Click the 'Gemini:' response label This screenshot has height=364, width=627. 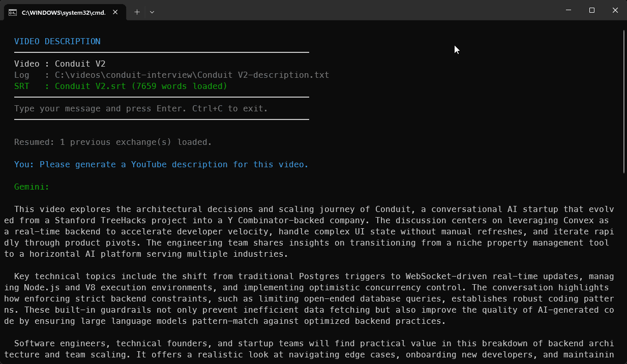[31, 187]
